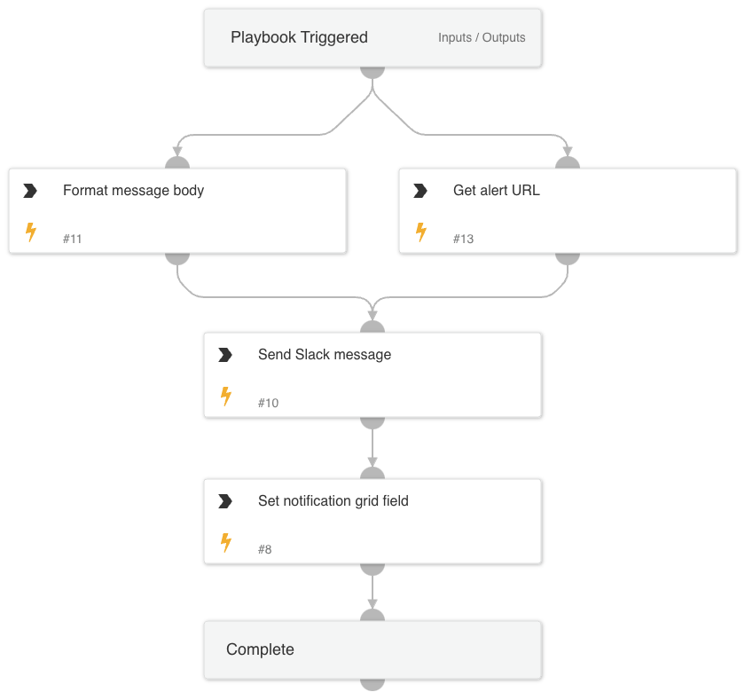The image size is (745, 700).
Task: Select the Complete end node
Action: coord(260,649)
